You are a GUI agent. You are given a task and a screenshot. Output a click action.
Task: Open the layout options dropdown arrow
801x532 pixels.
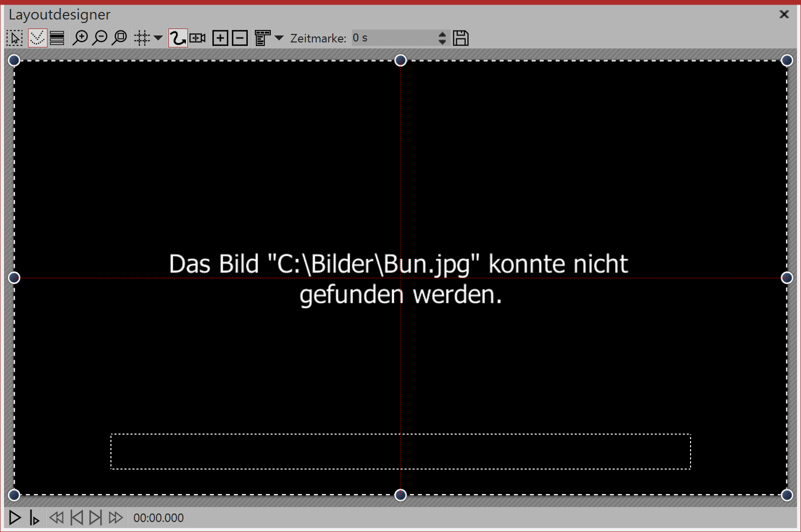click(x=279, y=37)
